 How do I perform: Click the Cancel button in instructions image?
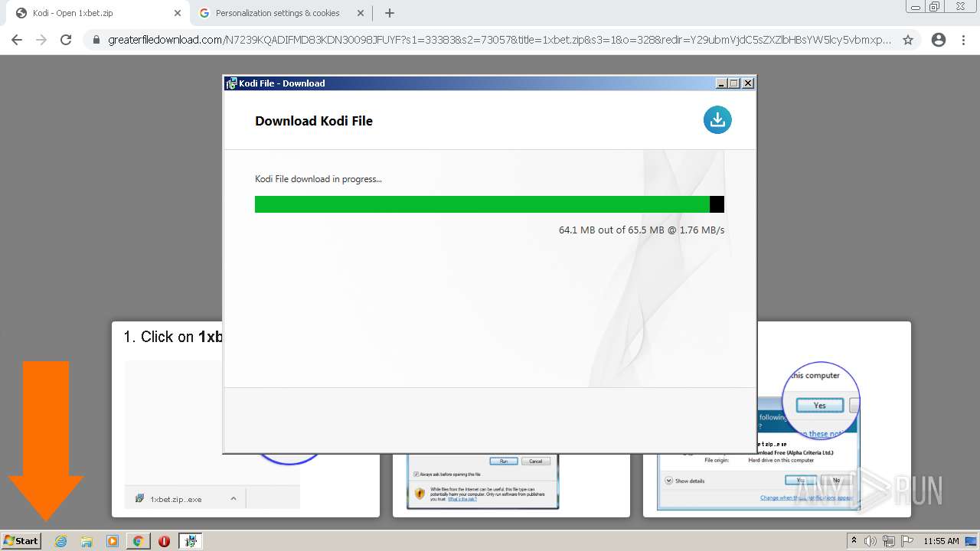pos(535,461)
